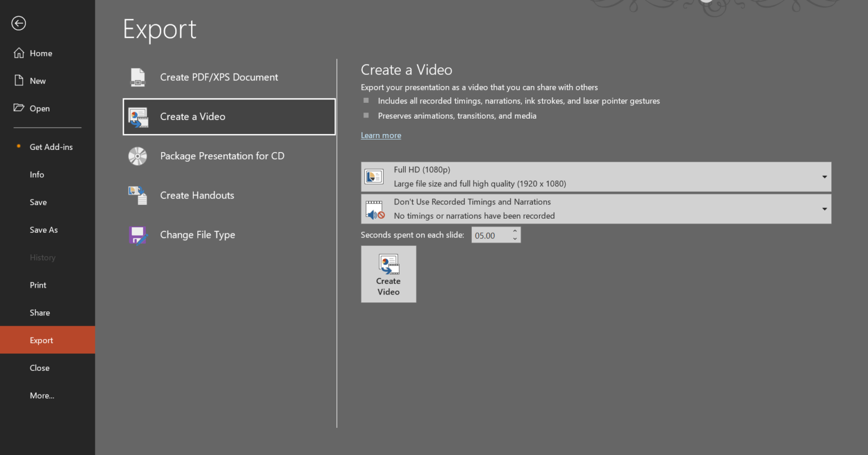Viewport: 868px width, 455px height.
Task: Select Save As from the sidebar
Action: 44,229
